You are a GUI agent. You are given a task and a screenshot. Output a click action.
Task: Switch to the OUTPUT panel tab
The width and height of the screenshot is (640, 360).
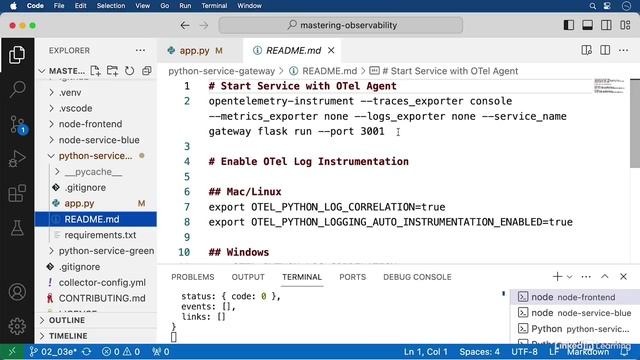(x=248, y=277)
